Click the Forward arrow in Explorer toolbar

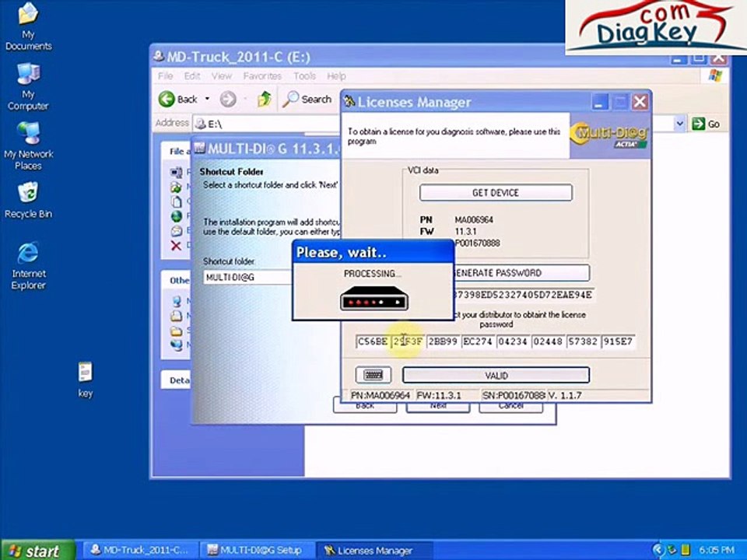(x=228, y=99)
